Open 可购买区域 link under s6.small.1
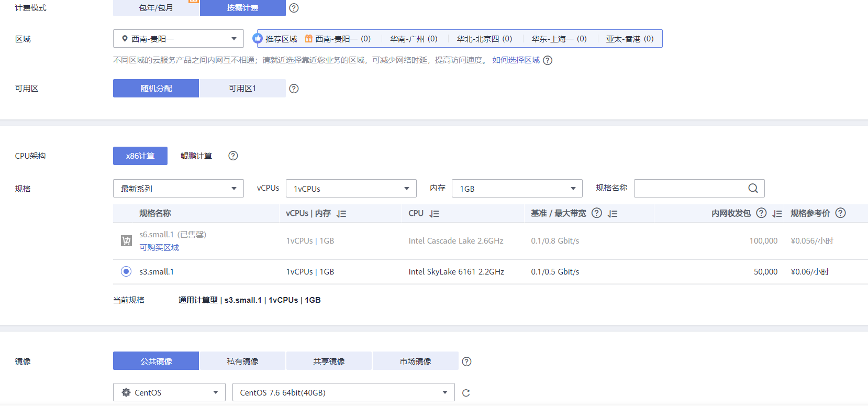 (x=159, y=247)
